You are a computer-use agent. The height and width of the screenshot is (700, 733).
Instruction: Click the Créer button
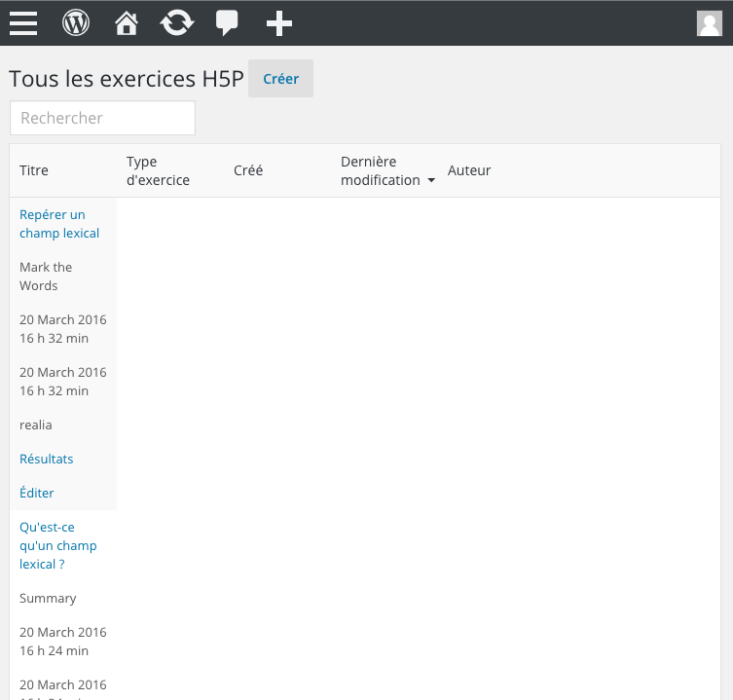tap(280, 79)
